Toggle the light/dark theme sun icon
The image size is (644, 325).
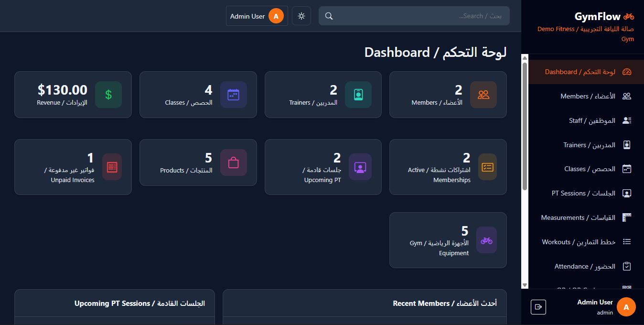pos(301,16)
